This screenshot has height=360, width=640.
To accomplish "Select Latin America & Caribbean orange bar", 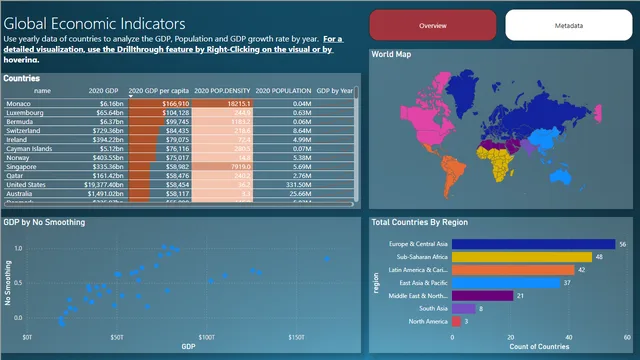I will (513, 270).
